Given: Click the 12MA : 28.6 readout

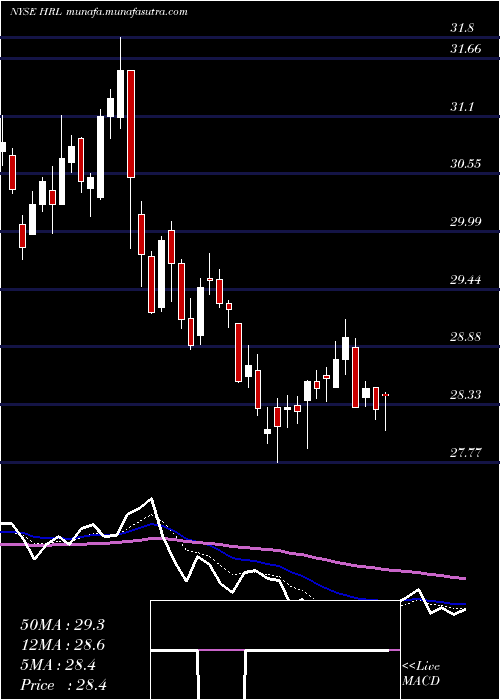Looking at the screenshot, I should tap(62, 645).
